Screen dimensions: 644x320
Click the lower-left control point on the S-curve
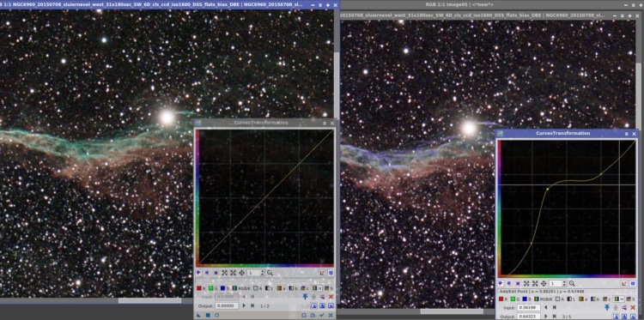(x=531, y=243)
